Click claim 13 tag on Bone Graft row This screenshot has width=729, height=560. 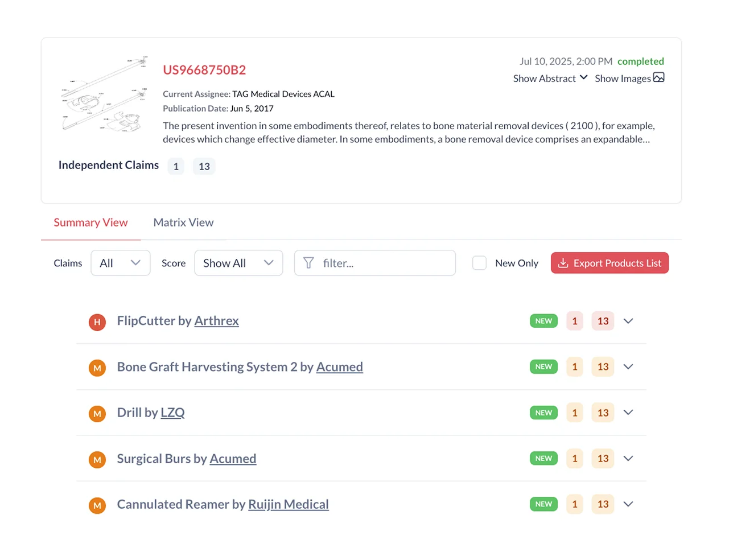tap(603, 367)
